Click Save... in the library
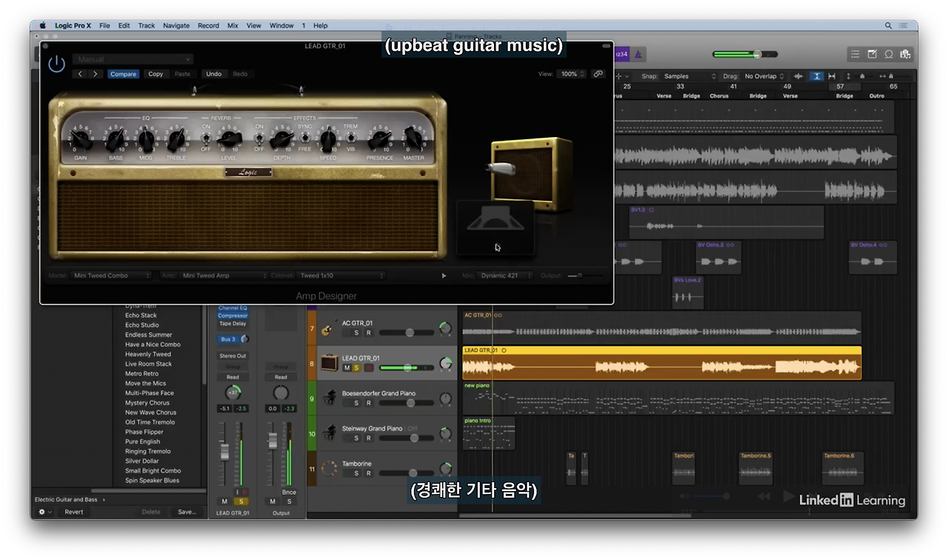 (187, 512)
